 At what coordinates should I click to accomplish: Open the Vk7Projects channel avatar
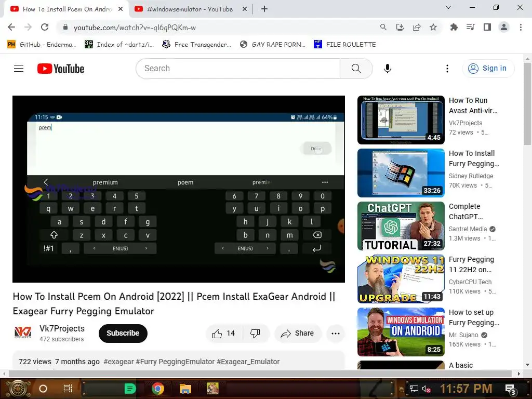(x=23, y=333)
